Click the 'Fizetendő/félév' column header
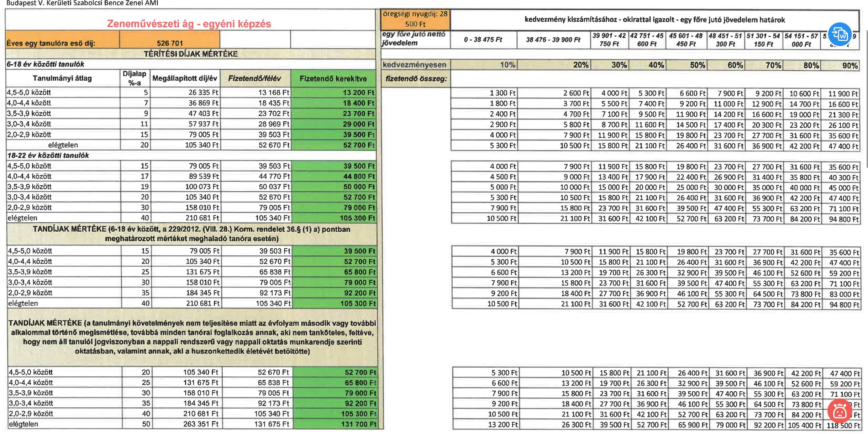Image resolution: width=868 pixels, height=434 pixels. 254,78
